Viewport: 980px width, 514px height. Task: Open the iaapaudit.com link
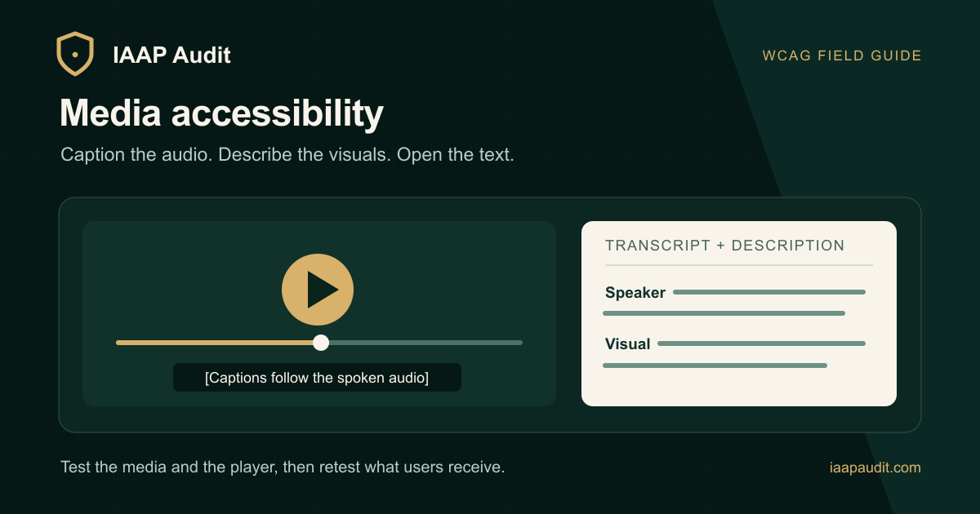[x=875, y=467]
